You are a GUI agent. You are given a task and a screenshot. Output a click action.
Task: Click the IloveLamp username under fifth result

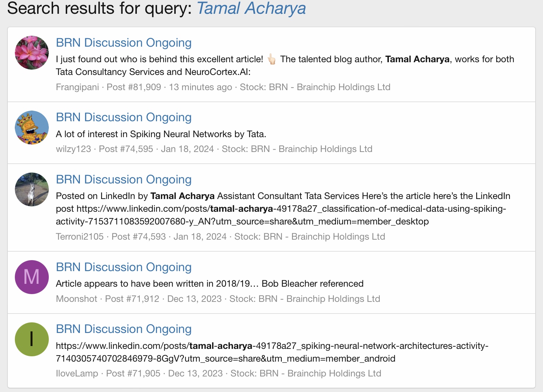pos(77,374)
